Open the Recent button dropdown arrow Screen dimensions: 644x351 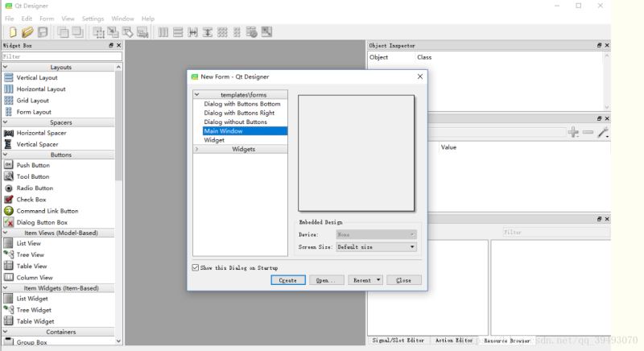[378, 280]
